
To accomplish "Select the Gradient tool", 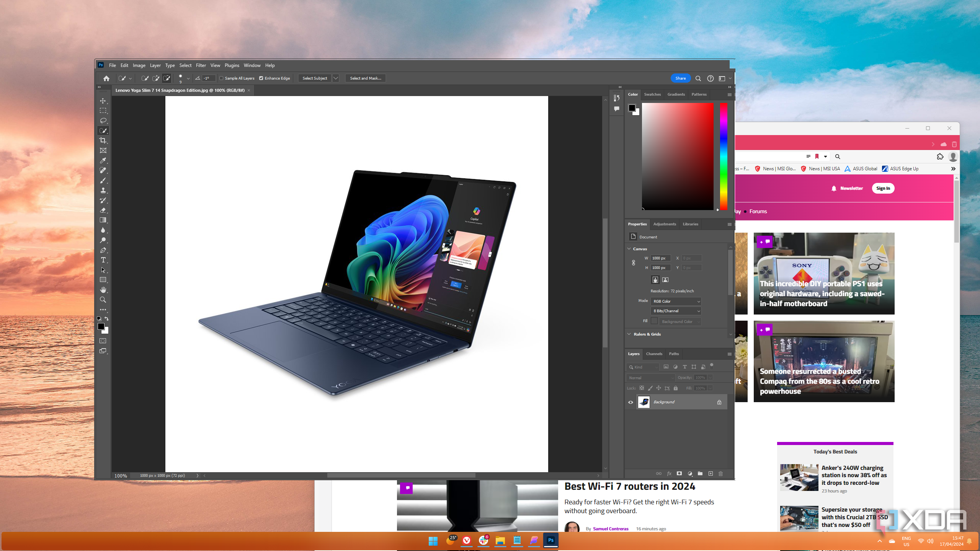I will point(103,220).
